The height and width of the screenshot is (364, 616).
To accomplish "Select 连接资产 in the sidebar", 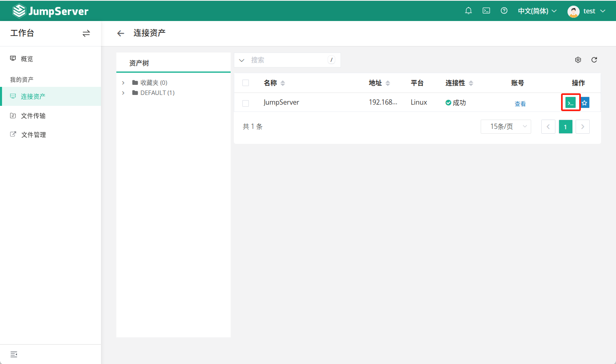I will pyautogui.click(x=50, y=97).
